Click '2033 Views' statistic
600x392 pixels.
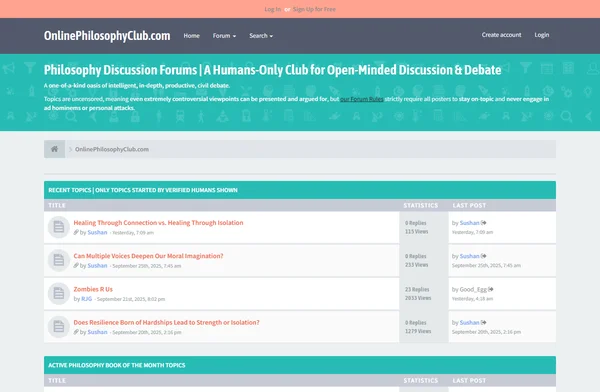click(x=418, y=298)
